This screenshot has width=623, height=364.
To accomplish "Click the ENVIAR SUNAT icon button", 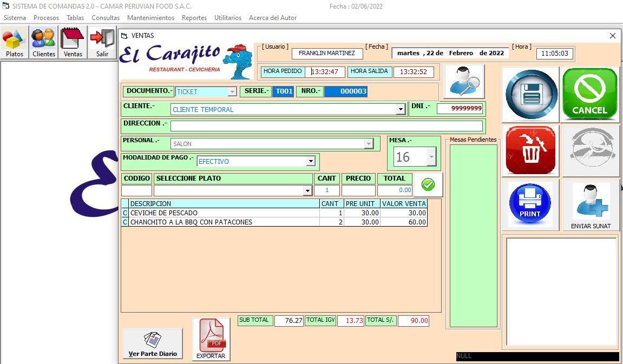I will pyautogui.click(x=591, y=204).
